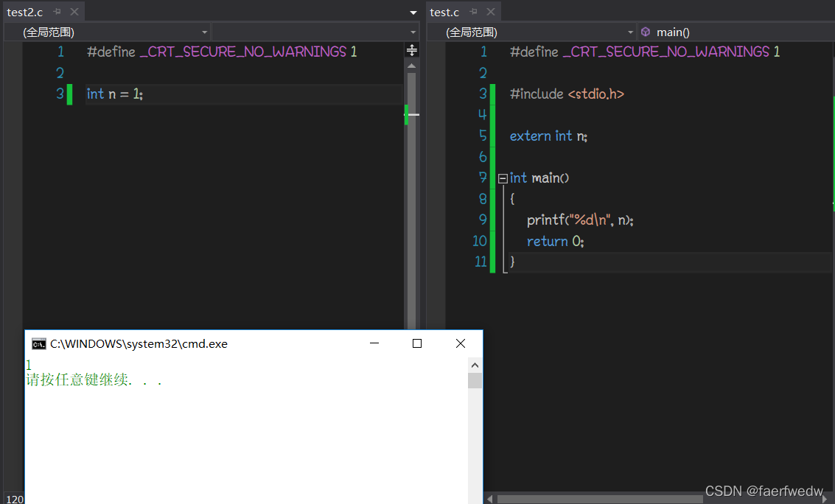Switch to the test.c tab
The height and width of the screenshot is (504, 835).
[x=444, y=12]
